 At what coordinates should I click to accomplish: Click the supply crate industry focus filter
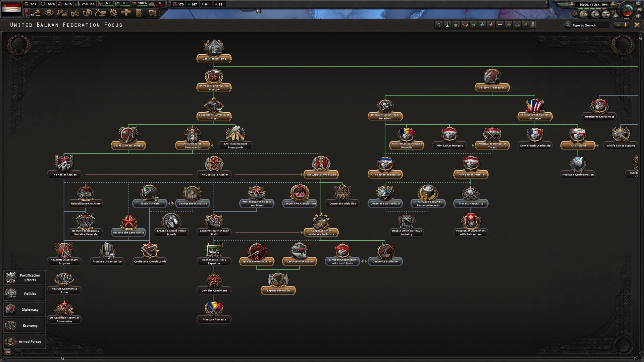456,25
